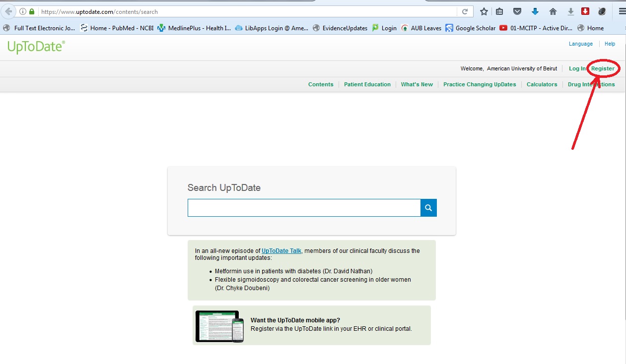Go to browser home page icon

pos(553,11)
